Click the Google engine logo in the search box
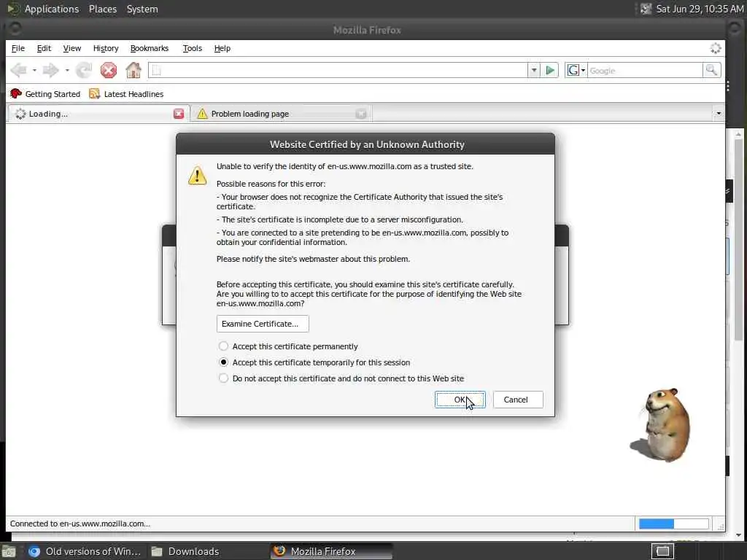The image size is (747, 560). click(573, 71)
